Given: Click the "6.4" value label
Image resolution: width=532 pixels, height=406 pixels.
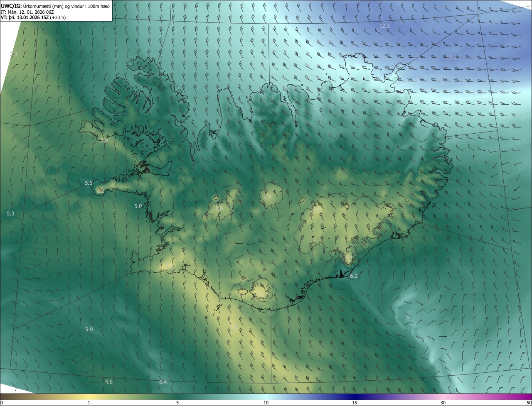Looking at the screenshot, I should (x=163, y=382).
